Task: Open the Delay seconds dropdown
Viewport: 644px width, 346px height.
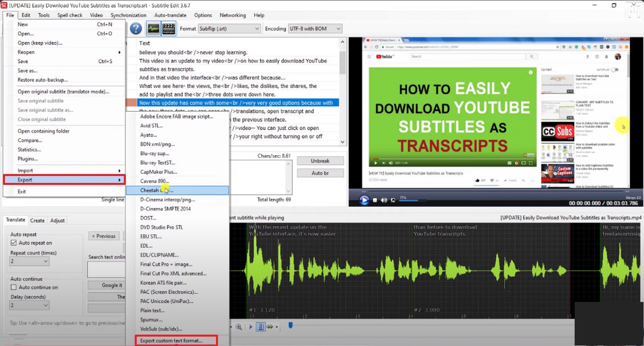Action: point(30,305)
